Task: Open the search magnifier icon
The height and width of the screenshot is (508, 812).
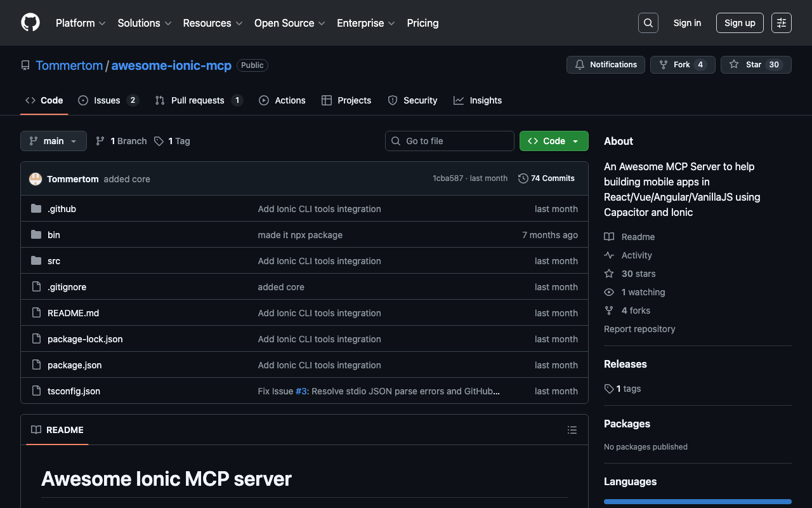Action: 648,23
